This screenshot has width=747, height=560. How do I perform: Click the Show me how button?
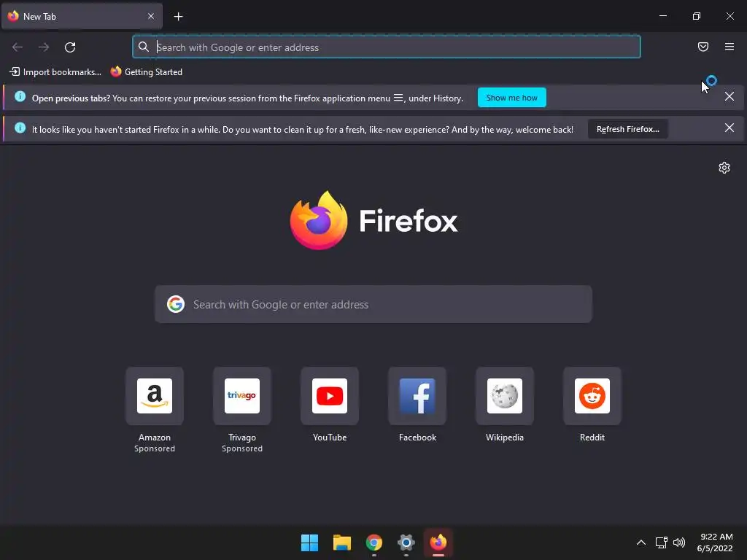(511, 98)
